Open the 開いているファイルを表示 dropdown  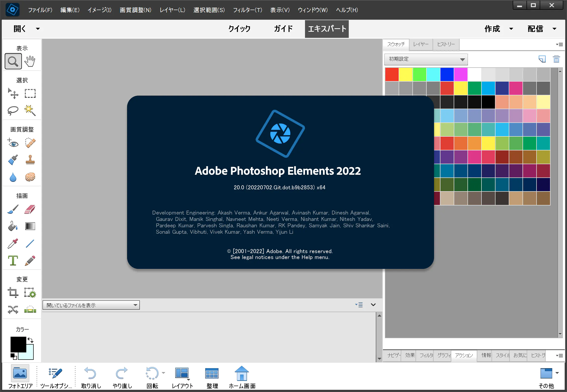(x=91, y=305)
